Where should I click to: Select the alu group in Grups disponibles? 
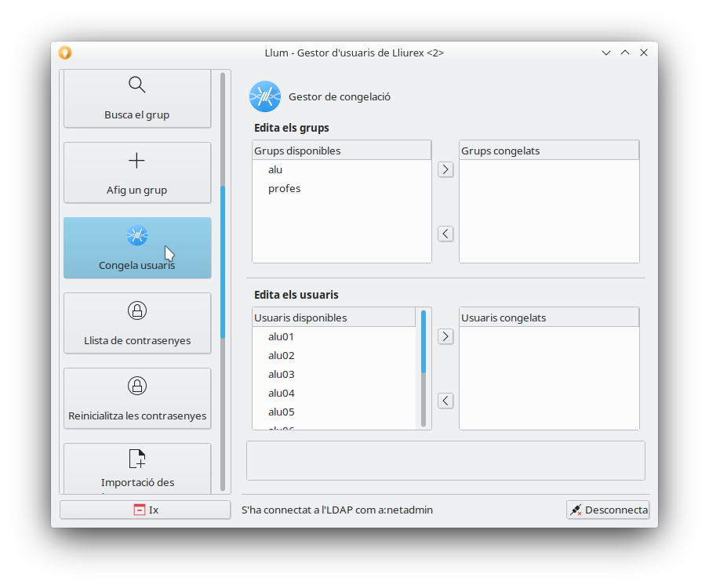coord(275,170)
